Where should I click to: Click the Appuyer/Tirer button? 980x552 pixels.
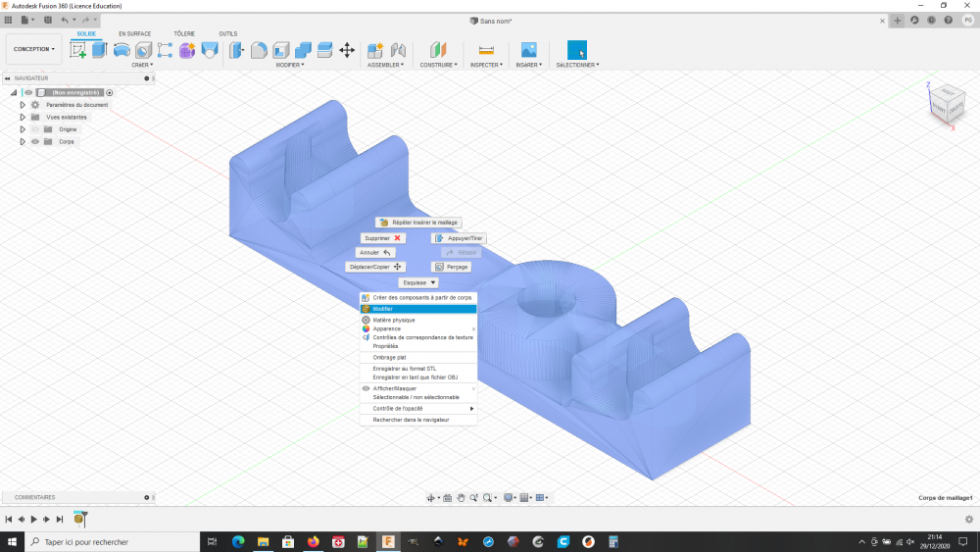tap(460, 238)
